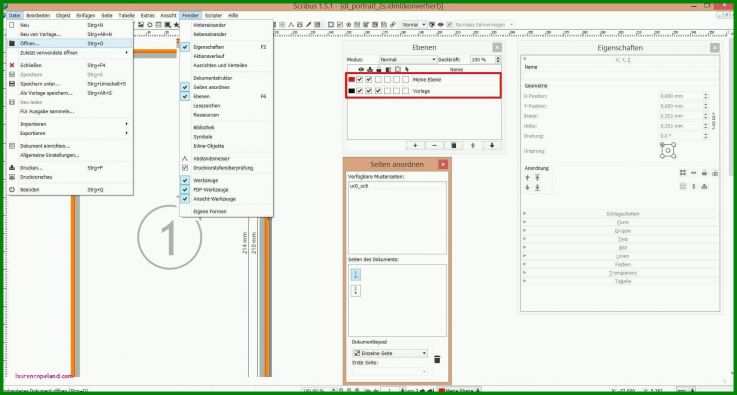737x395 pixels.
Task: Open the Dokumentlayout Einzelne Seite dropdown
Action: [x=390, y=353]
